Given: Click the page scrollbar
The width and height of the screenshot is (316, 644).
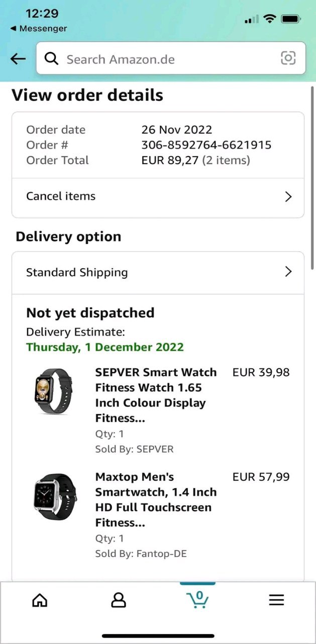Looking at the screenshot, I should tap(313, 176).
